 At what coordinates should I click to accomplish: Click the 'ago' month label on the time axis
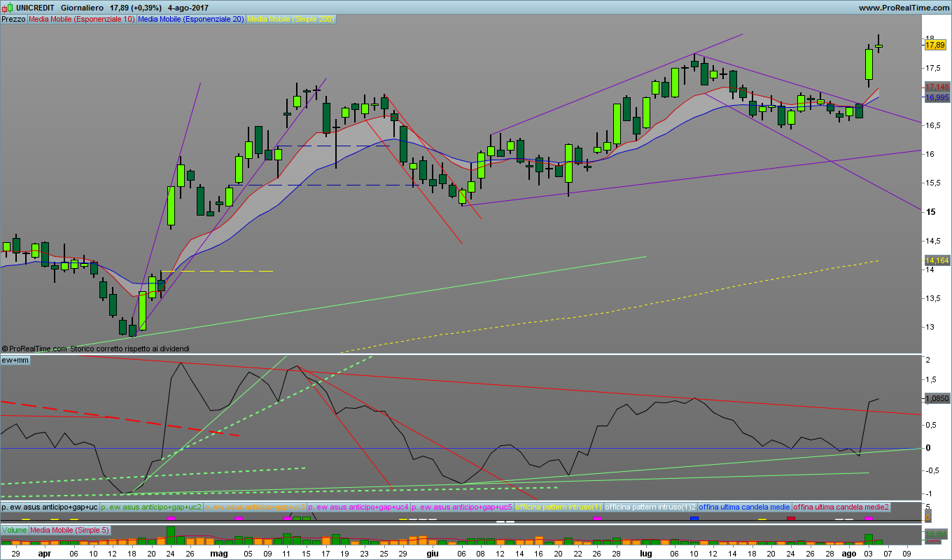point(848,553)
